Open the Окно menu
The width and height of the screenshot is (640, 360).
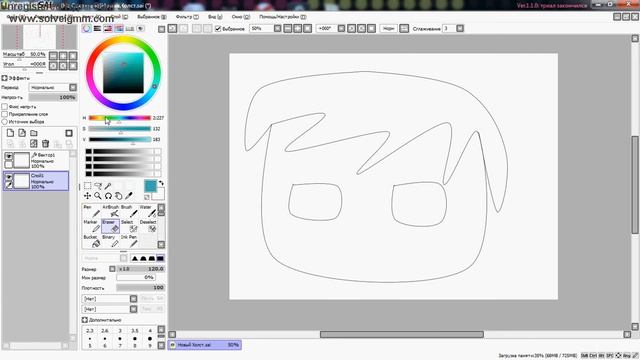[x=240, y=17]
